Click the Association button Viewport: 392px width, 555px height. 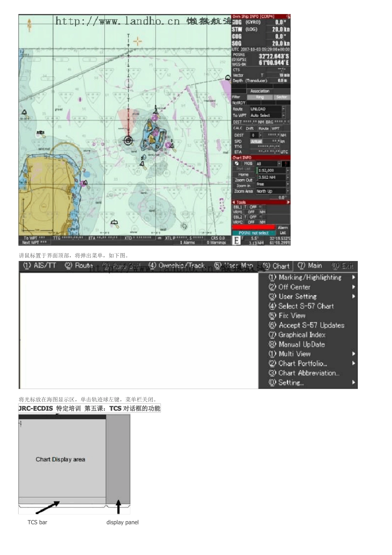tap(260, 91)
